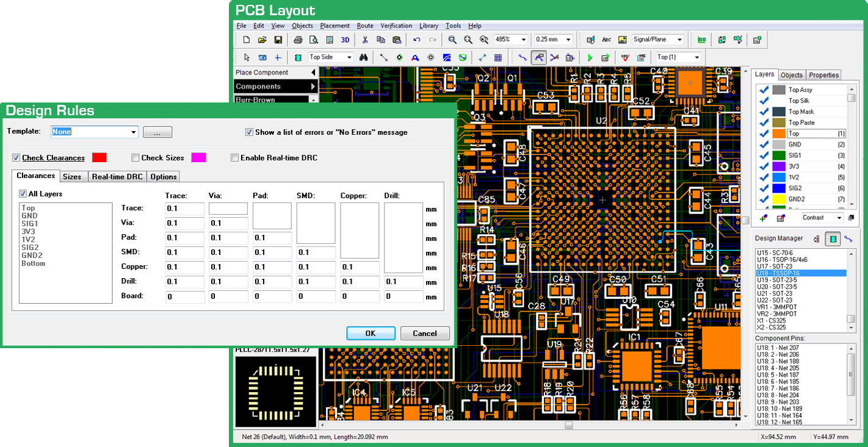Viewport: 868px width, 447px height.
Task: Click the DRC red checkmark icon
Action: click(625, 57)
